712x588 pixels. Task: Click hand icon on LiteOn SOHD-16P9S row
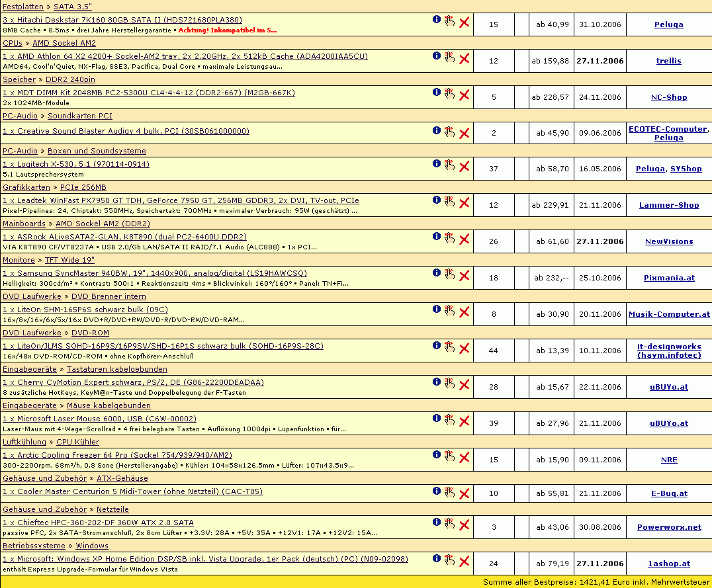(x=449, y=347)
